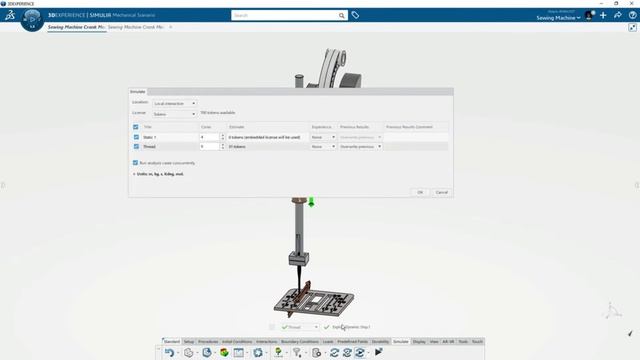Increase cores for Static 1 row

pos(222,136)
